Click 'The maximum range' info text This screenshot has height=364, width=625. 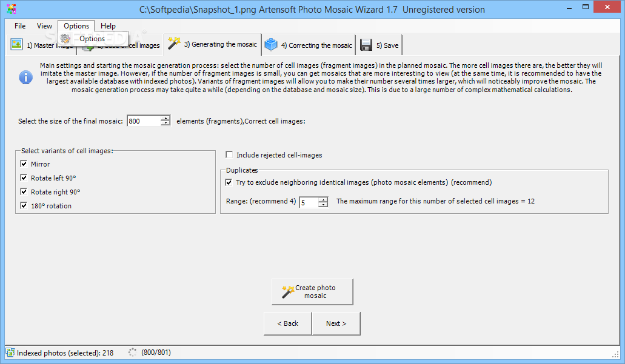pos(435,201)
